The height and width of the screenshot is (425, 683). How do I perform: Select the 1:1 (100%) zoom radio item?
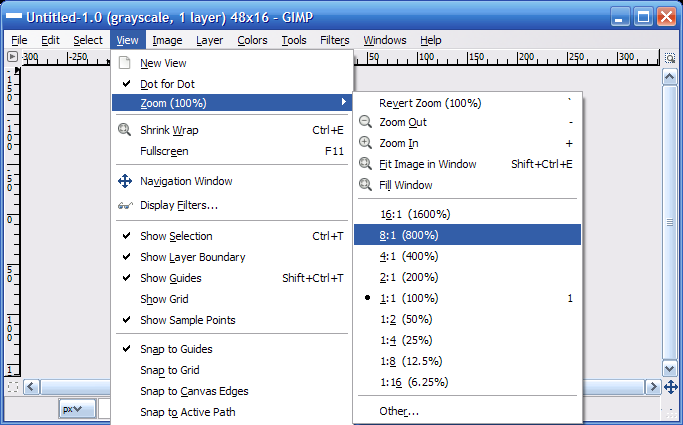467,298
